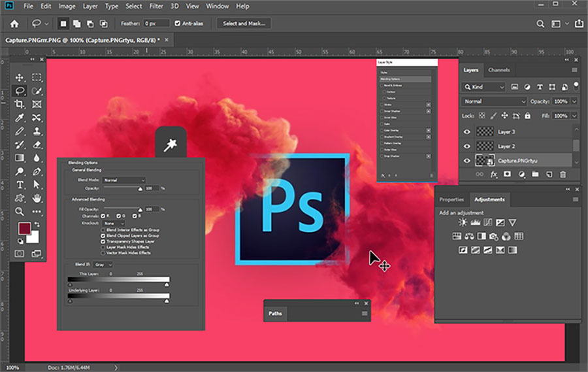Close the Capture.PNGrrr.PNG document tab
This screenshot has height=372, width=588.
point(167,40)
